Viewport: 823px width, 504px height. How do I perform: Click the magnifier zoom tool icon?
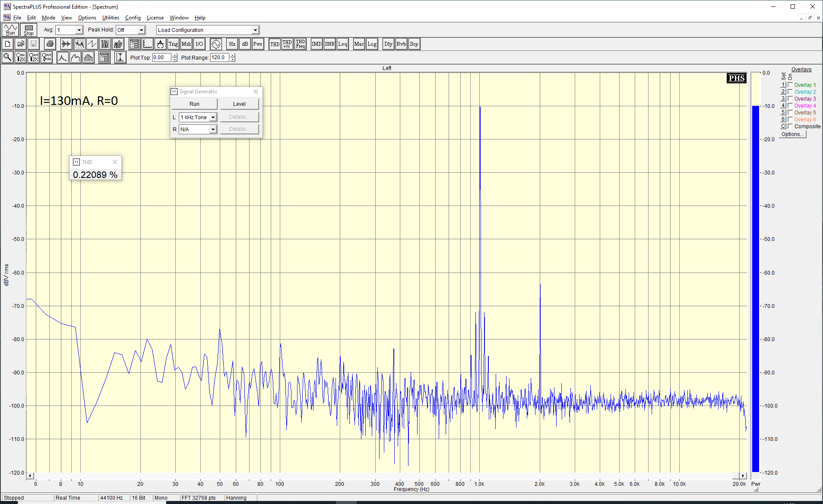point(8,57)
